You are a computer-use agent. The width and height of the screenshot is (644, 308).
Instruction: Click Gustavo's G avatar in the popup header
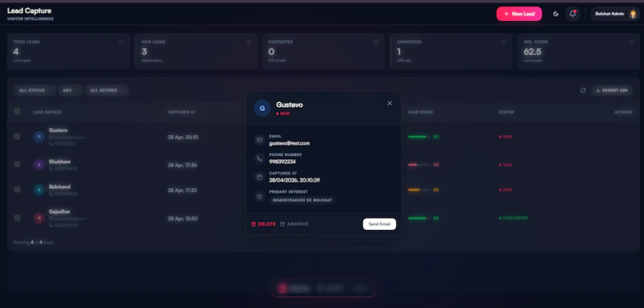pos(262,109)
